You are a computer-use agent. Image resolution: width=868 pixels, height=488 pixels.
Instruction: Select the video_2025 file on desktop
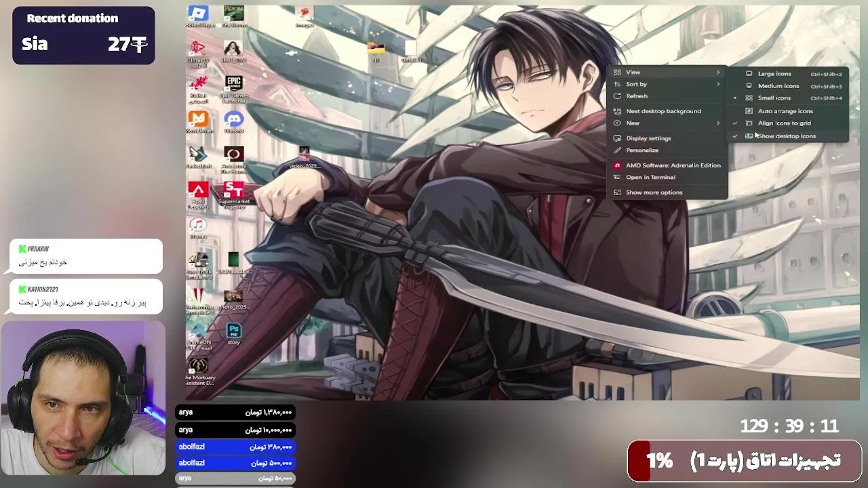[x=304, y=157]
